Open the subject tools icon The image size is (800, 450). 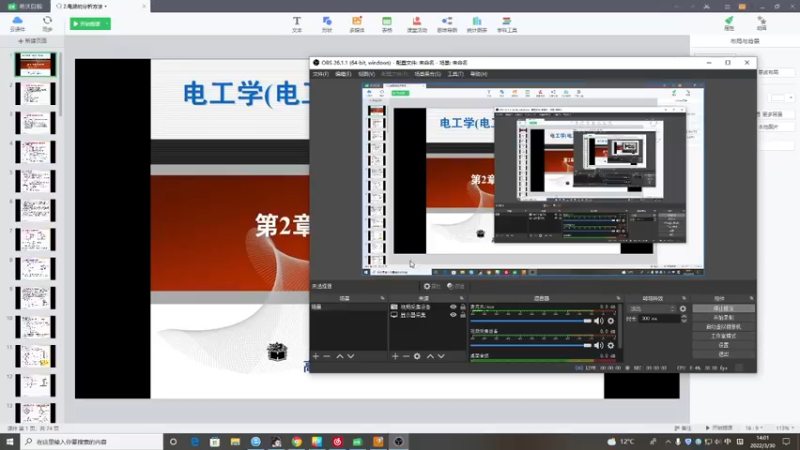(507, 24)
